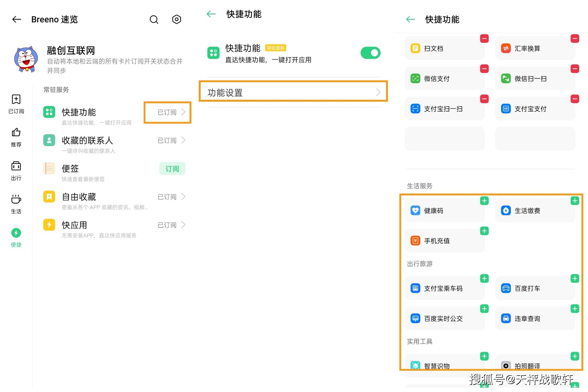Select 支付宝支付 blue barcode icon
588x392 pixels.
[506, 109]
